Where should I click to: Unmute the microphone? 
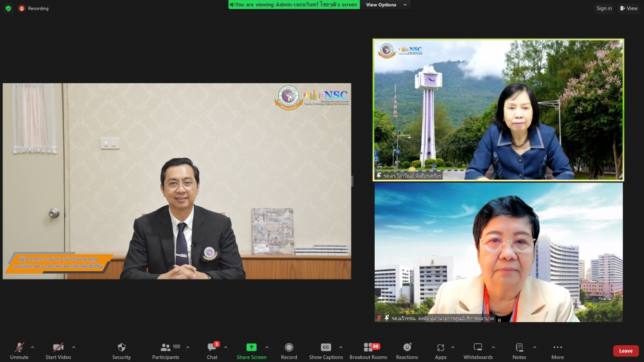click(x=19, y=348)
